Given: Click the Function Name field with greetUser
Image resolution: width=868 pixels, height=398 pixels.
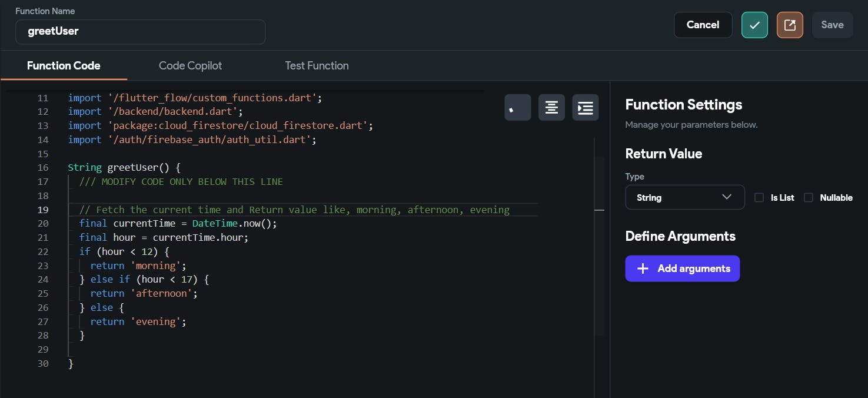Looking at the screenshot, I should tap(140, 32).
